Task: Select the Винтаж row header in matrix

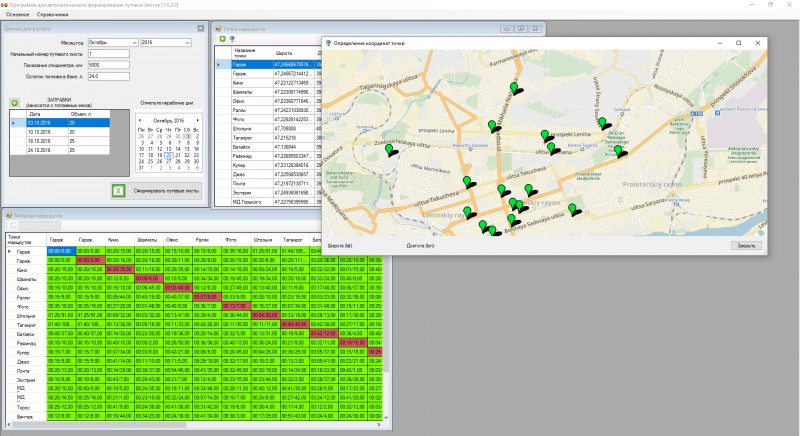Action: [26, 417]
